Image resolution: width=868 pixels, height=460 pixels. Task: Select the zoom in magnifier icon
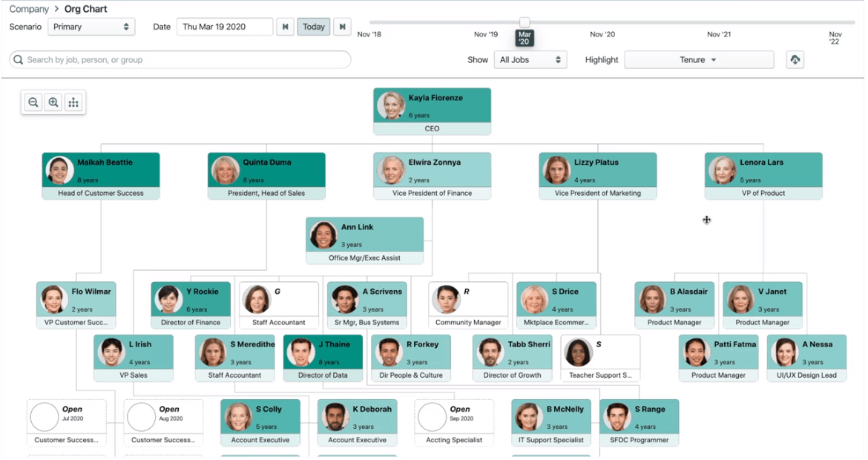click(51, 102)
